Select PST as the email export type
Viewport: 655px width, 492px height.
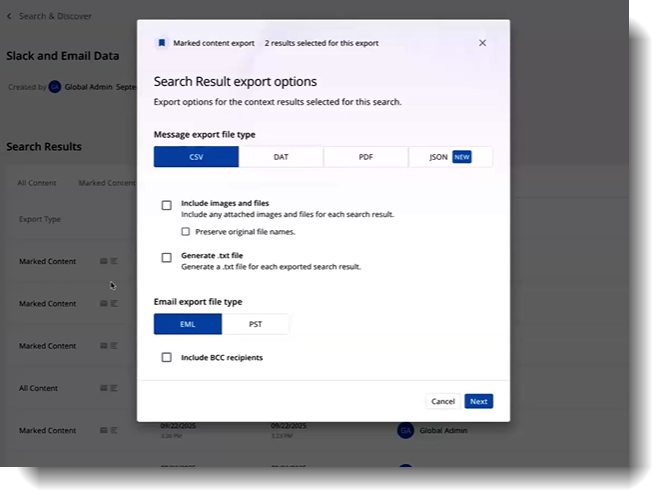pyautogui.click(x=255, y=324)
